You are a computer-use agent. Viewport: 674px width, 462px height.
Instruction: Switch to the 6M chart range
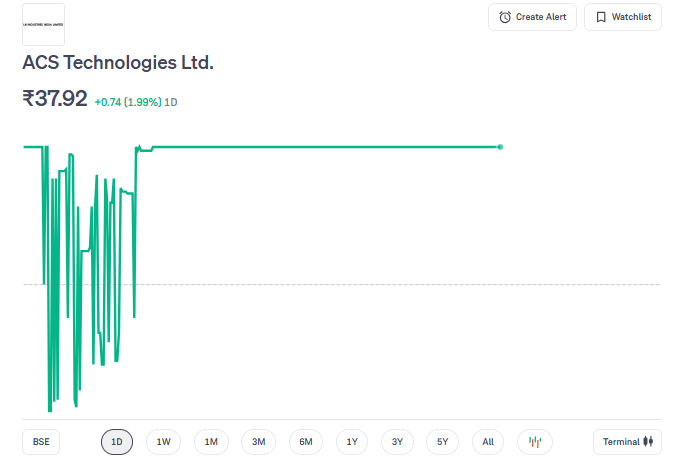[x=306, y=441]
